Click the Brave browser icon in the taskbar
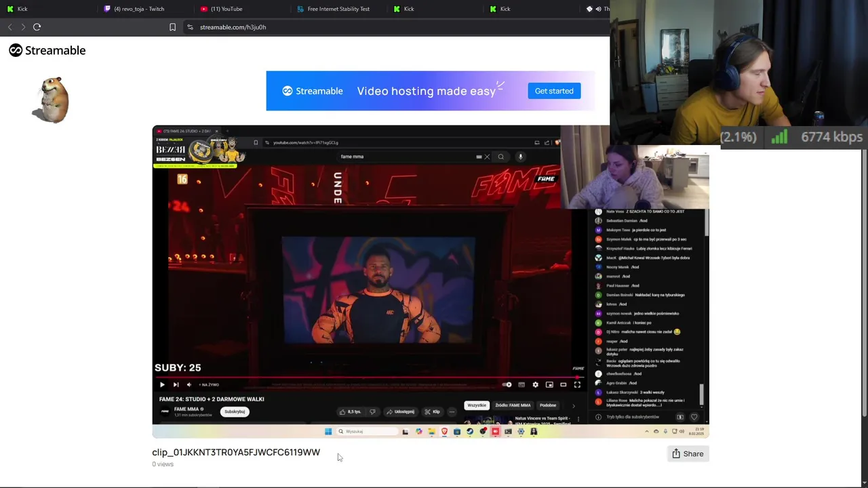Image resolution: width=868 pixels, height=488 pixels. tap(444, 432)
